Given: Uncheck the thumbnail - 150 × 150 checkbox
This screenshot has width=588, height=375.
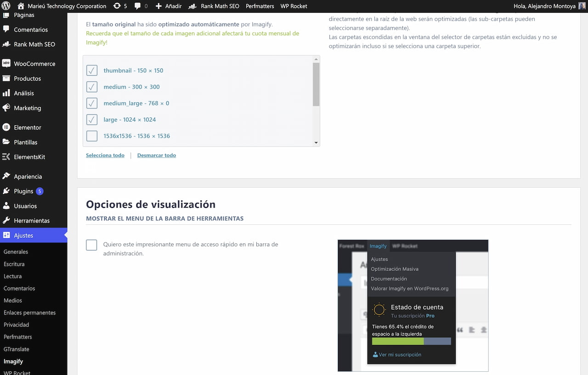Looking at the screenshot, I should 92,70.
